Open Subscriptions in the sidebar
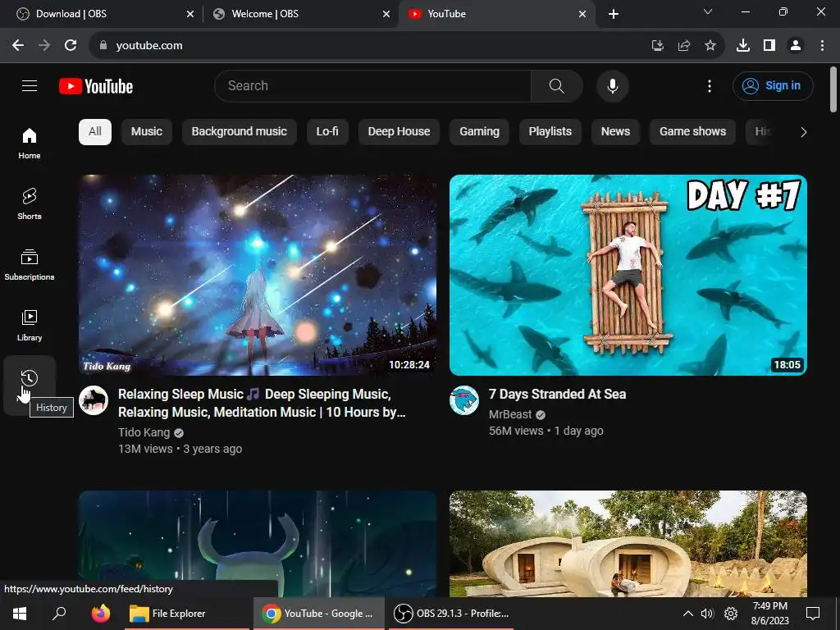840x630 pixels. [30, 265]
